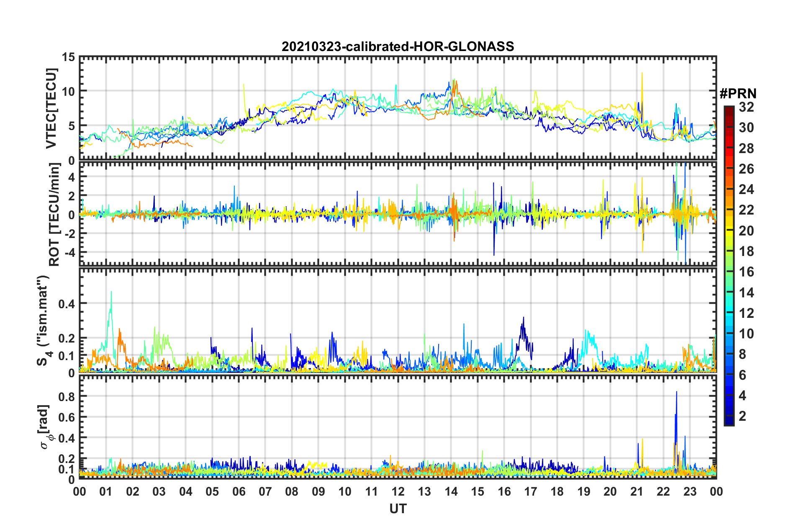Click the 15 tick on the VTEC axis
Viewport: 796px width, 532px height.
pos(69,57)
